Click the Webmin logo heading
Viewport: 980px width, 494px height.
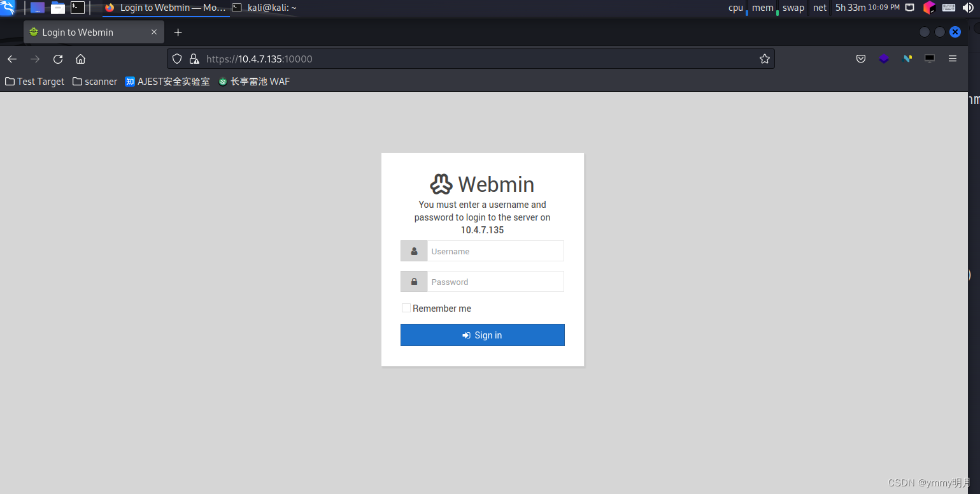pos(482,184)
